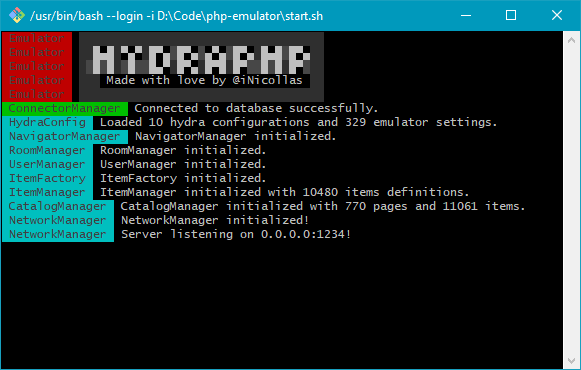Image resolution: width=581 pixels, height=370 pixels.
Task: Click 'Connected to database successfully.' message
Action: click(x=256, y=109)
